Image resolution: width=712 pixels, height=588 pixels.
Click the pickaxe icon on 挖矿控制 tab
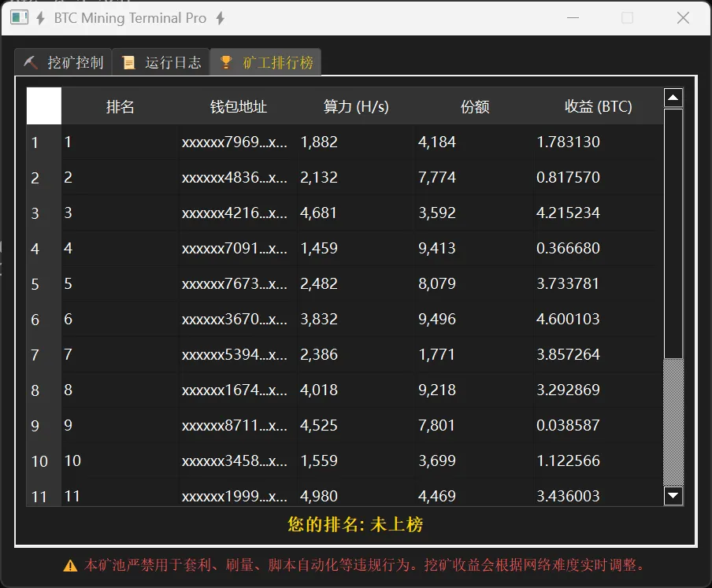(30, 61)
